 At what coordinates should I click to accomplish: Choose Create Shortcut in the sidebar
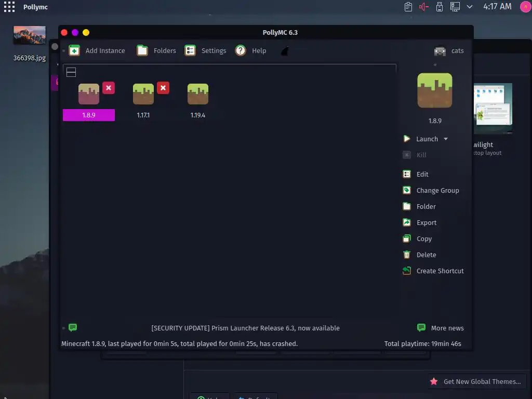[440, 271]
